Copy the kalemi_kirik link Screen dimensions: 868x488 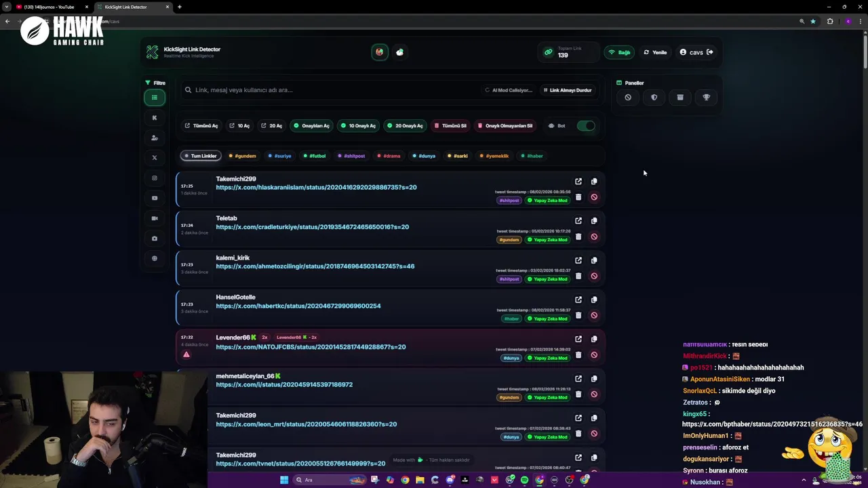[x=594, y=260]
